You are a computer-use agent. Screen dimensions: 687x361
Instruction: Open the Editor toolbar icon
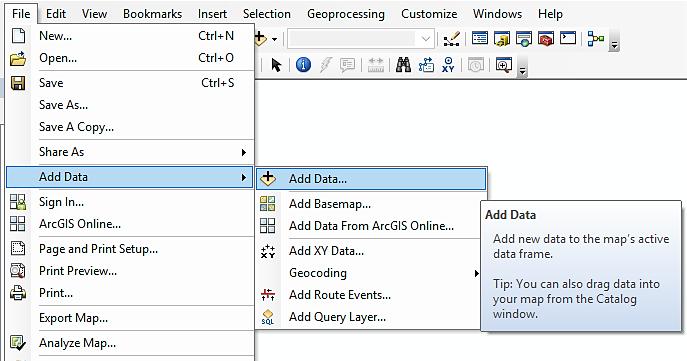[451, 39]
